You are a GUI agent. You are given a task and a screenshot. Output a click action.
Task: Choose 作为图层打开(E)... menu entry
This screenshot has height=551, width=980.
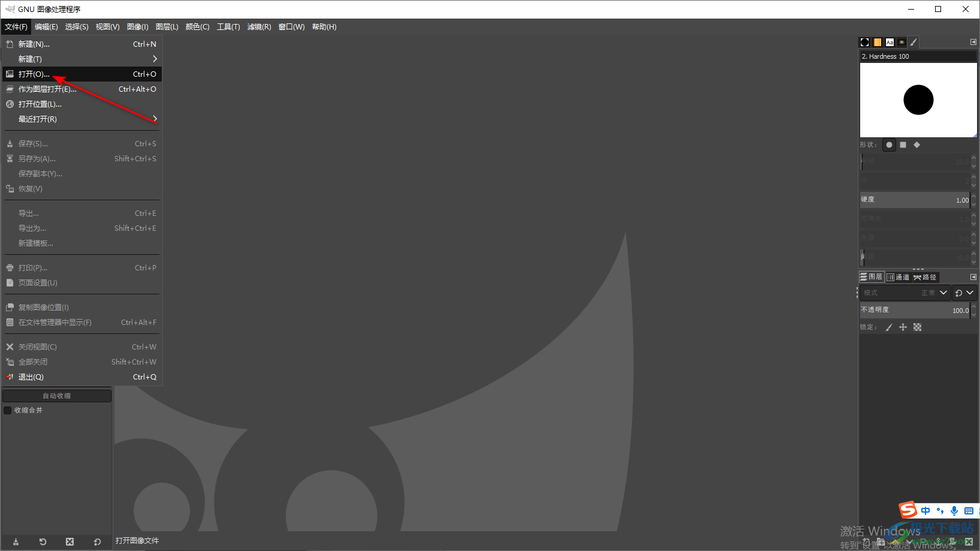coord(82,89)
